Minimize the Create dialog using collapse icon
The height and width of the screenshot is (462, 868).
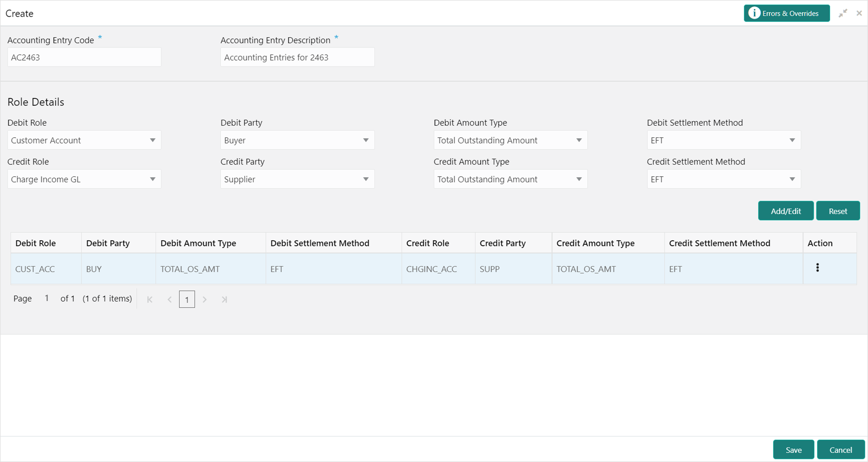point(843,13)
